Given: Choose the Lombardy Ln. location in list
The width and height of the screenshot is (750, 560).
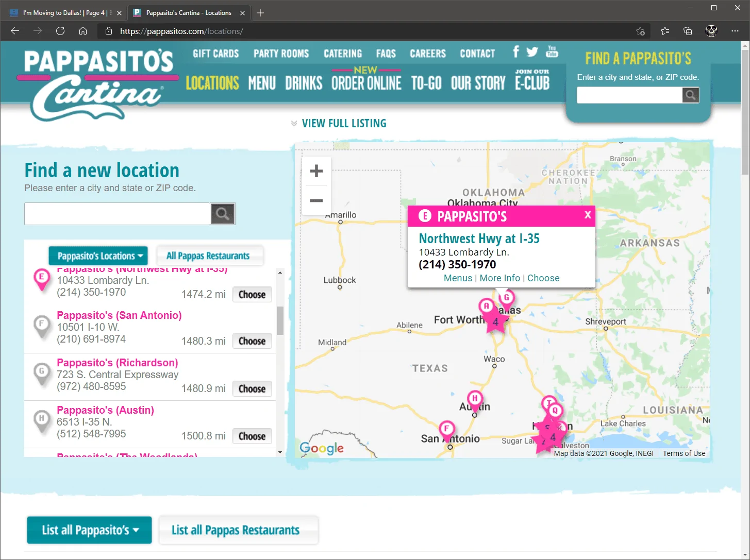Looking at the screenshot, I should tap(252, 295).
